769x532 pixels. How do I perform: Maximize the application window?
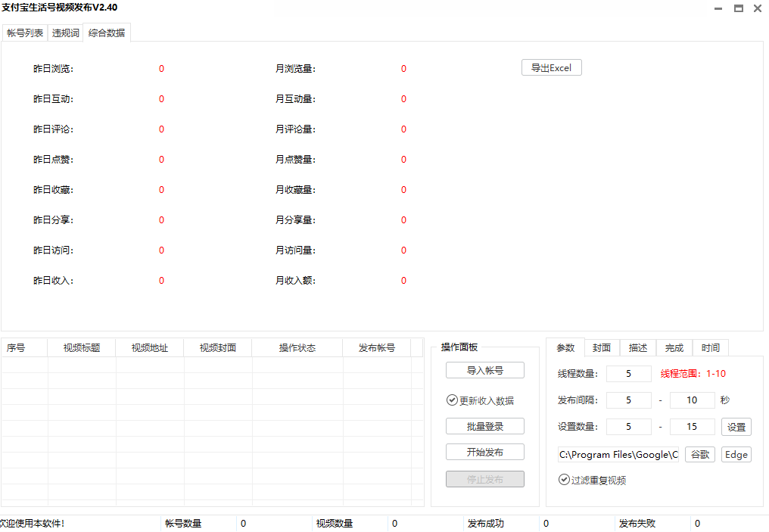738,8
